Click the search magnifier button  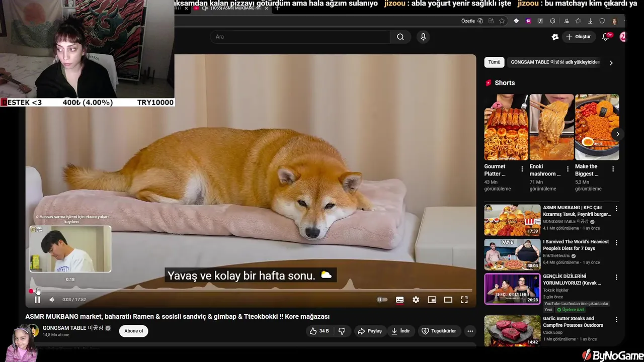pyautogui.click(x=400, y=37)
